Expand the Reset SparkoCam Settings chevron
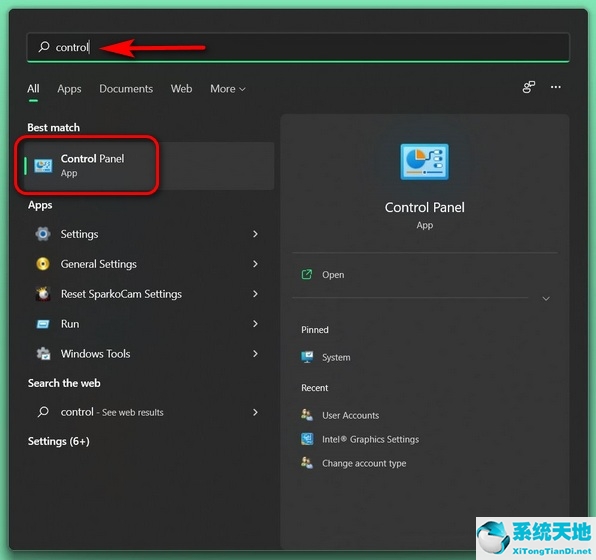Screen dimensions: 596x560 tap(255, 293)
